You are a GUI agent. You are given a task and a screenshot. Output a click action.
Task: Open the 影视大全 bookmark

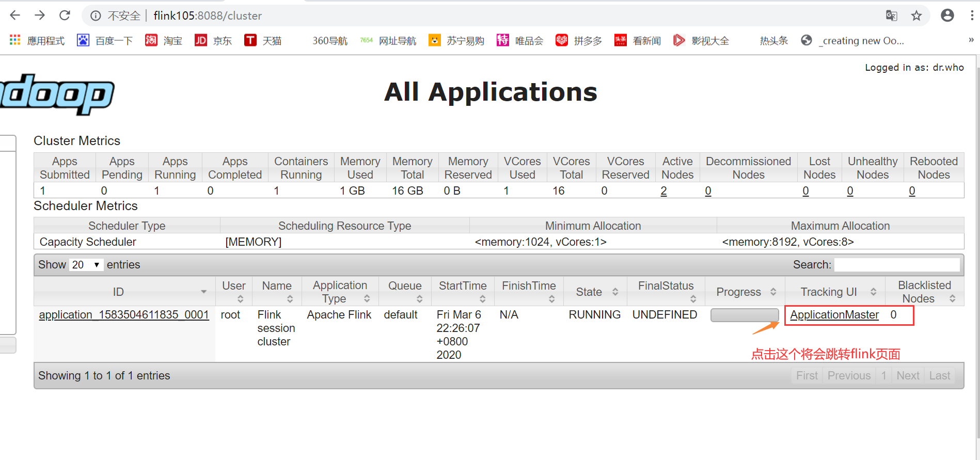pyautogui.click(x=701, y=40)
